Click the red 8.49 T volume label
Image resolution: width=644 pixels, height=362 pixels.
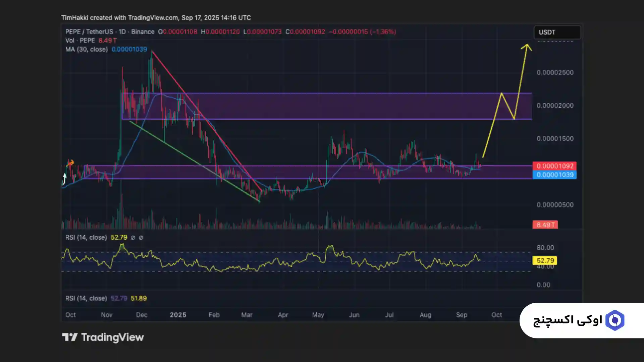click(x=545, y=225)
